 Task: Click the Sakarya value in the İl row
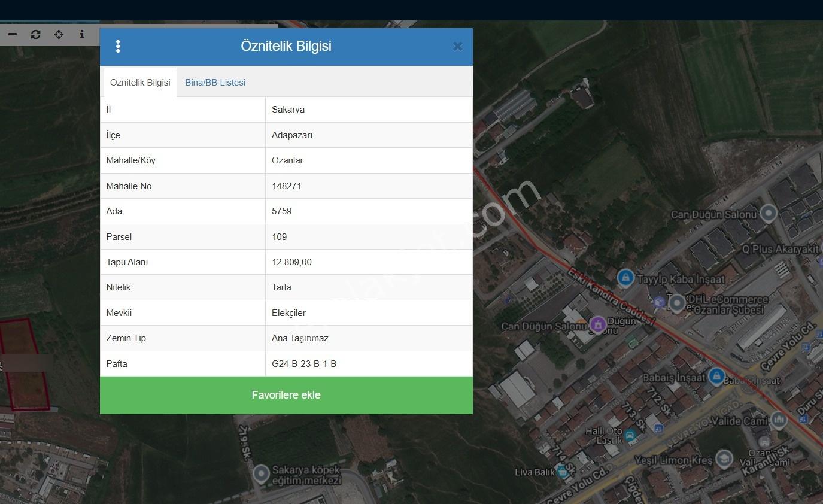[288, 110]
